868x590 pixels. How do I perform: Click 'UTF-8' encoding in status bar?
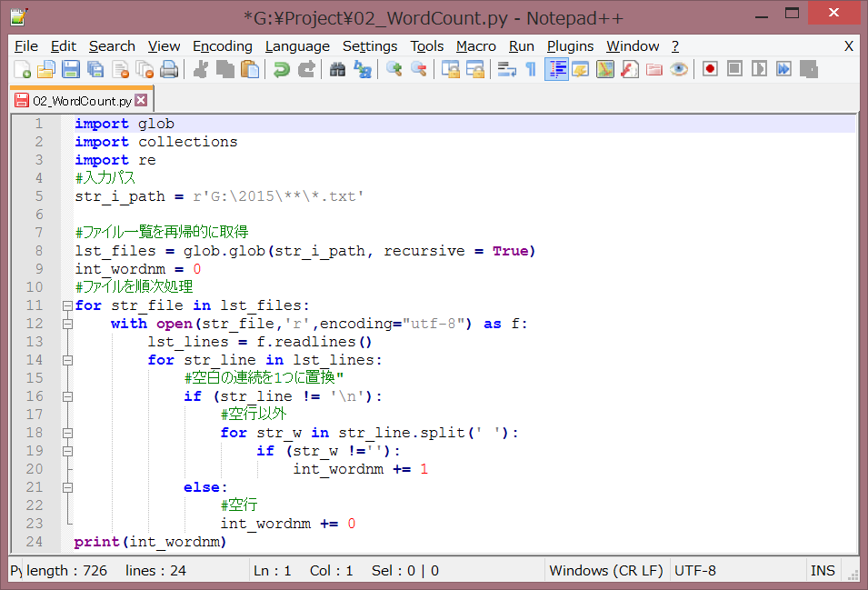click(695, 571)
